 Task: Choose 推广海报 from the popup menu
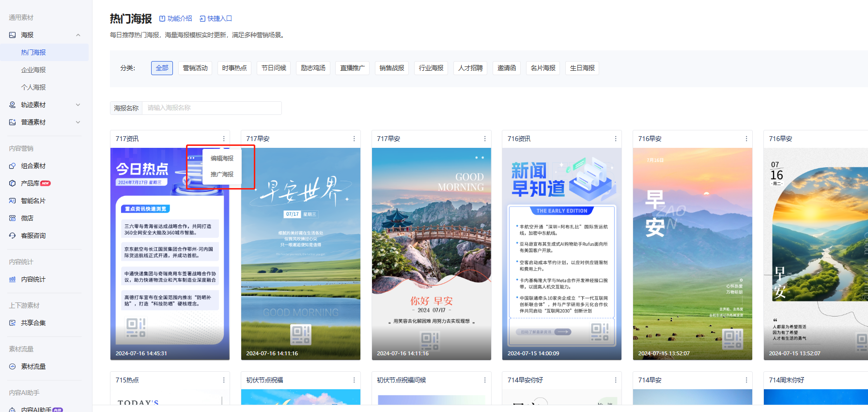222,174
